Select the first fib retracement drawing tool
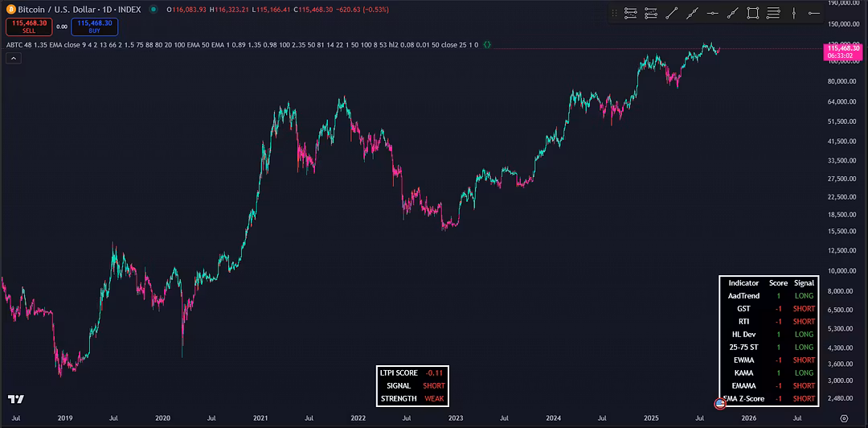The width and height of the screenshot is (868, 428). click(x=631, y=13)
